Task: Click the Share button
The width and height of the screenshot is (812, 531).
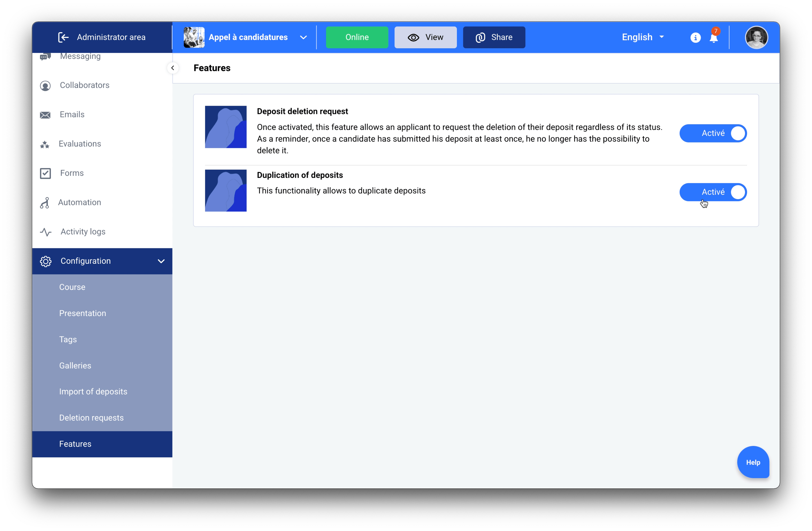Action: click(x=494, y=37)
